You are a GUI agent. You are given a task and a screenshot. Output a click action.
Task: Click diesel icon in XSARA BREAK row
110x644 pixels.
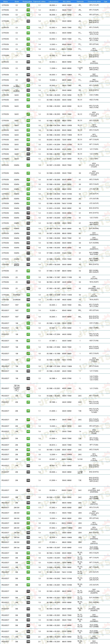point(28,265)
